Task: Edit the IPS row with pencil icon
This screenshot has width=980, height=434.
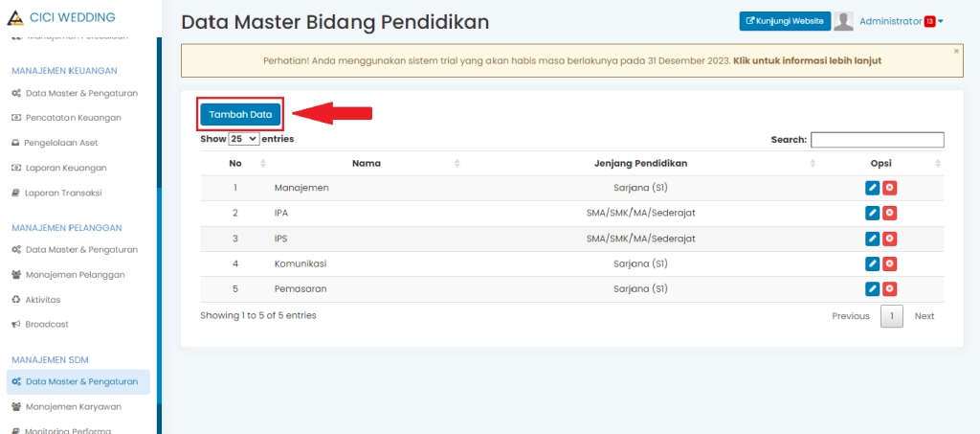Action: pos(873,239)
